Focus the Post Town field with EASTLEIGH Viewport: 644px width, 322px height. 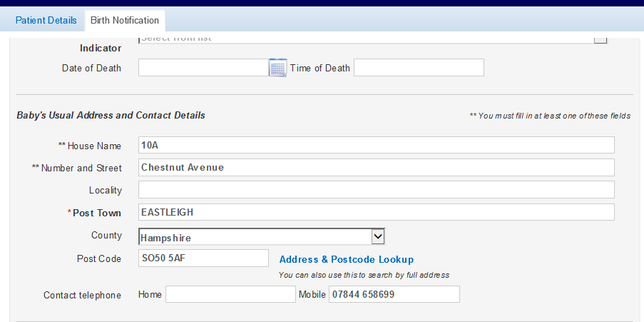point(377,212)
